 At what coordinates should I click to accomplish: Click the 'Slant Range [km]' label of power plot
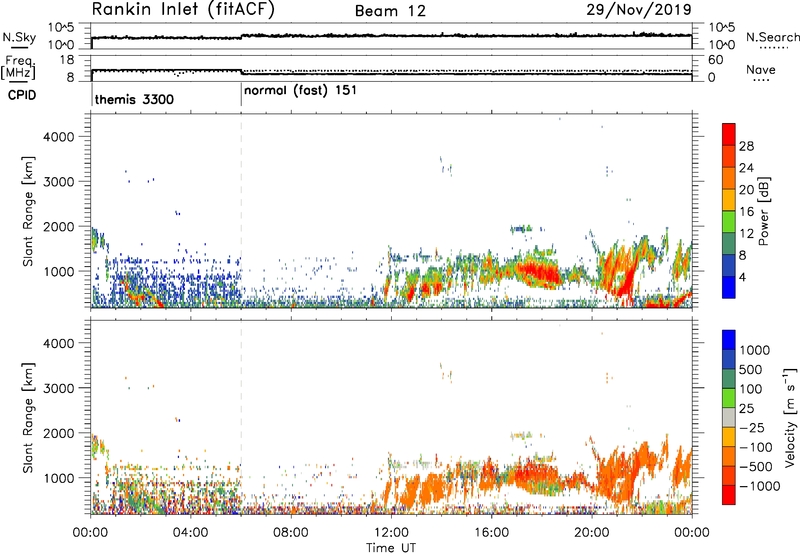28,211
